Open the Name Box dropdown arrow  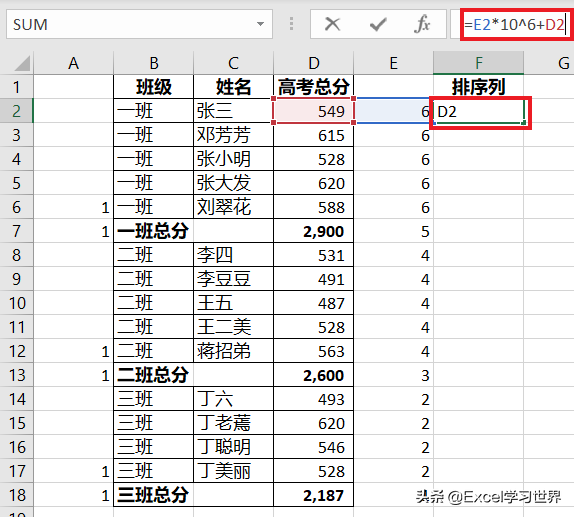pyautogui.click(x=260, y=25)
